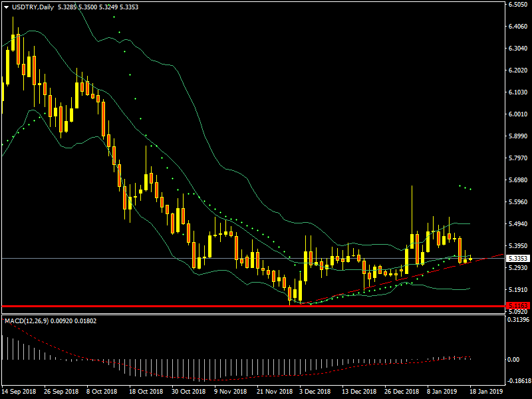Click the gray horizontal current price line
532x399 pixels.
point(133,258)
